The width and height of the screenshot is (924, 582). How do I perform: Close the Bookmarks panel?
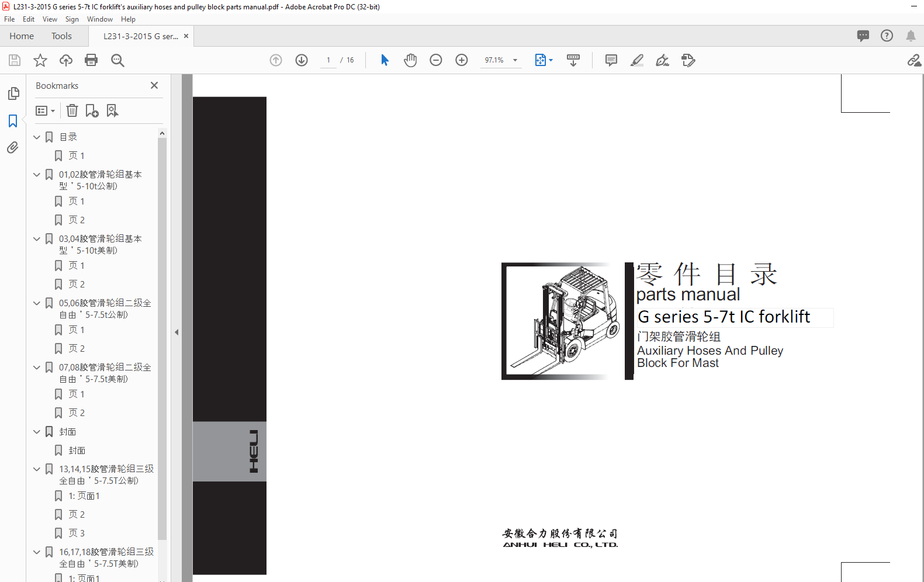click(x=154, y=85)
